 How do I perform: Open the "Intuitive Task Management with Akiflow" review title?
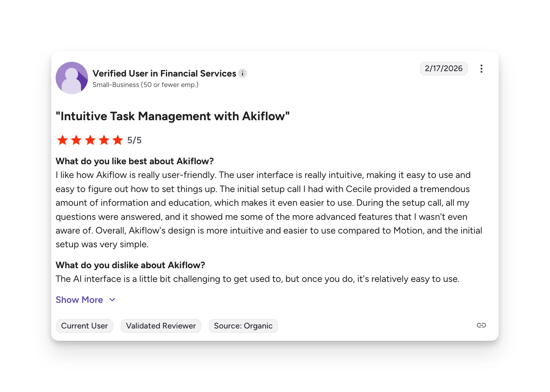click(x=173, y=116)
